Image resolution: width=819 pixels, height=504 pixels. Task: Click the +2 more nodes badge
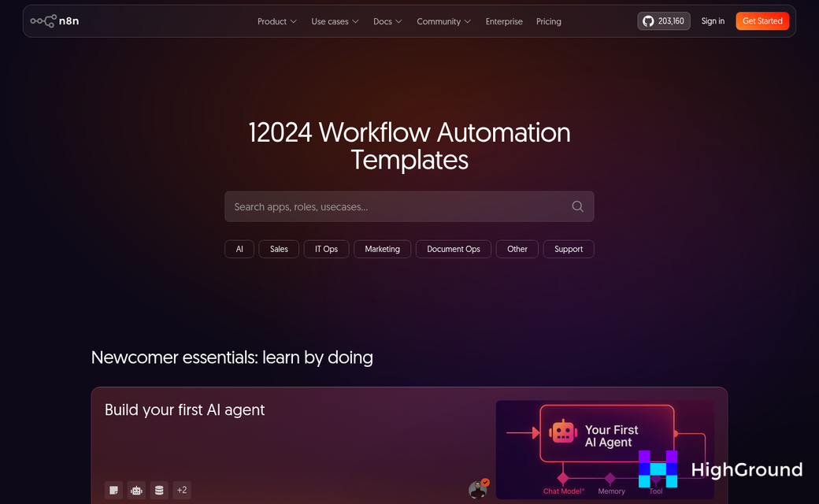pyautogui.click(x=182, y=490)
